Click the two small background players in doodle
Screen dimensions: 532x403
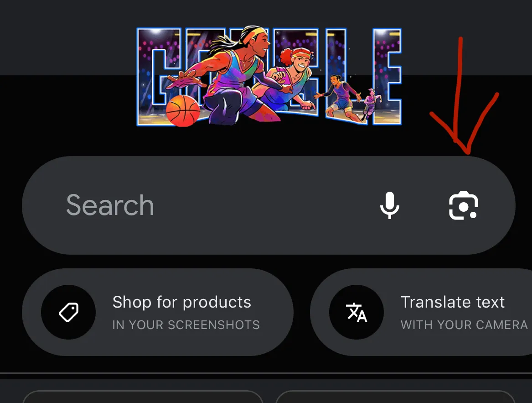click(350, 98)
